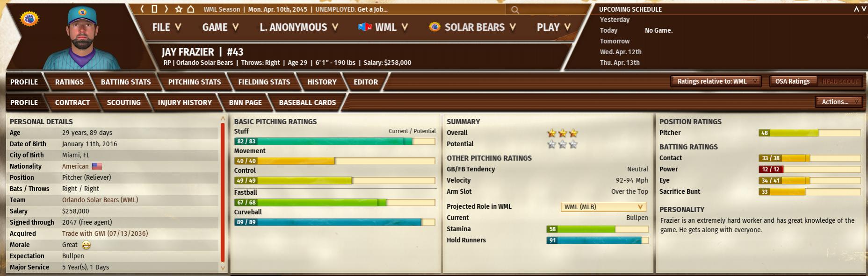Open the SOLAR BEARS team menu
This screenshot has height=276, width=868.
[472, 27]
